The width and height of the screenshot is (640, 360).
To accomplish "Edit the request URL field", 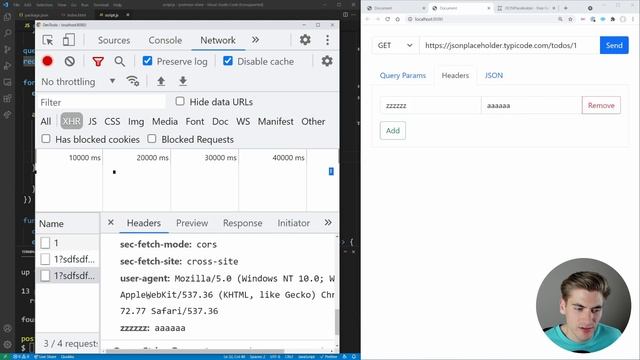I will 509,45.
